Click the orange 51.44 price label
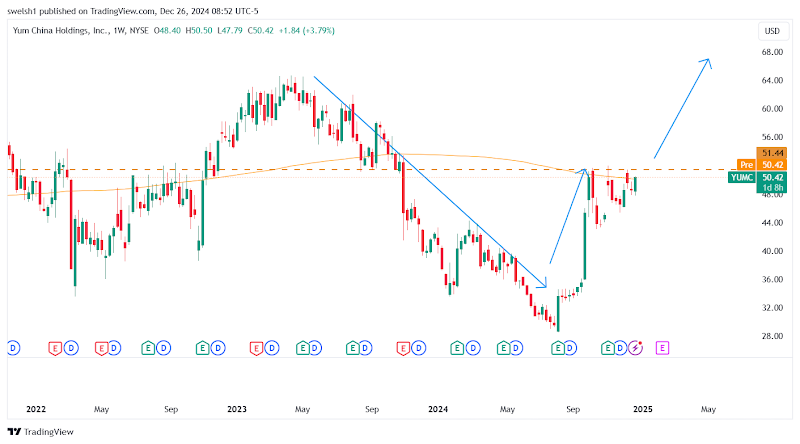This screenshot has width=800, height=444. (x=771, y=153)
